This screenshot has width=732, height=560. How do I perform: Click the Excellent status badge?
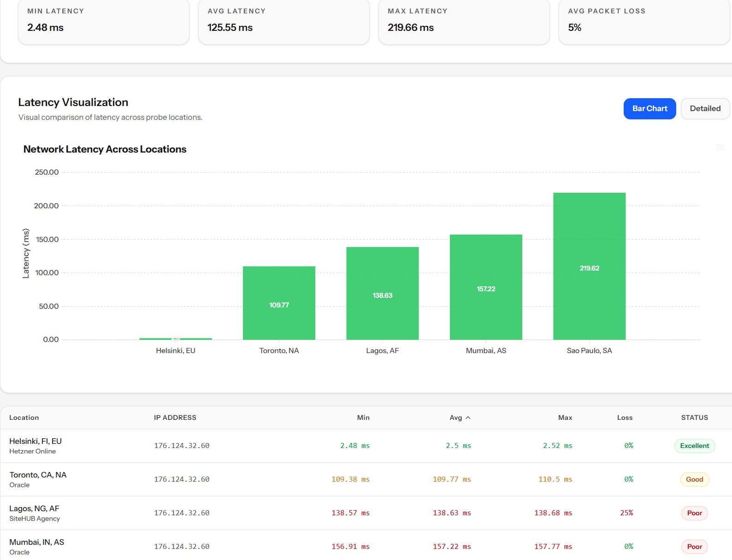pyautogui.click(x=694, y=446)
